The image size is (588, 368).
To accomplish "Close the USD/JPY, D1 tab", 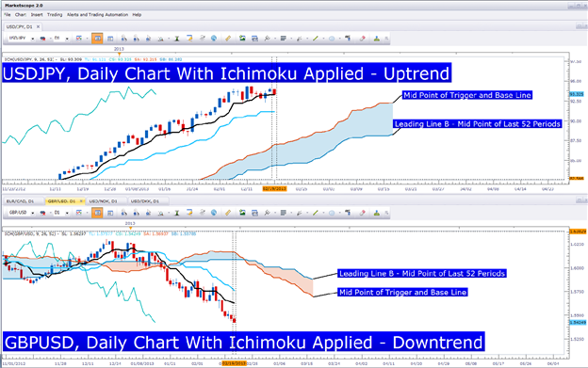I will (x=38, y=26).
